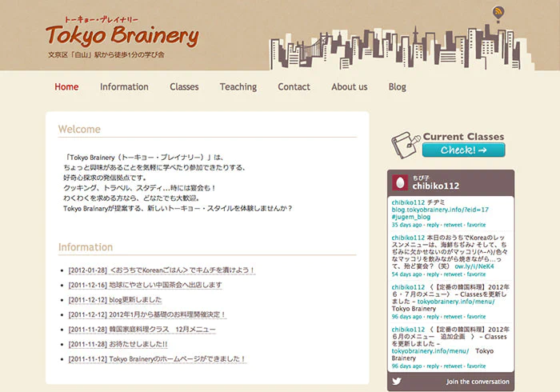Go to the Information menu
Viewport: 560px width, 392px height.
(x=124, y=86)
